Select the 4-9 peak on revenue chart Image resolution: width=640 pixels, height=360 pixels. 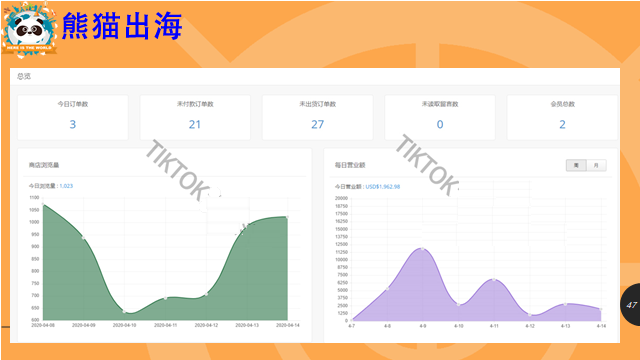(422, 248)
